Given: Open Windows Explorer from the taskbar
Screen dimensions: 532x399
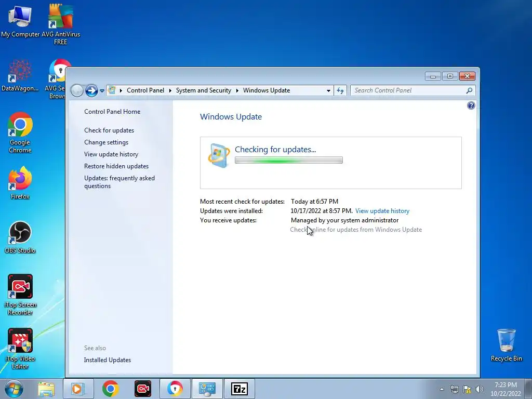Looking at the screenshot, I should (x=46, y=389).
